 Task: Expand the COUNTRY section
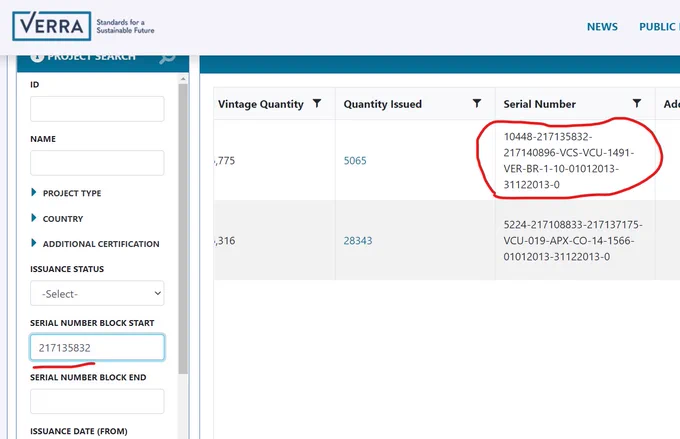click(x=57, y=219)
